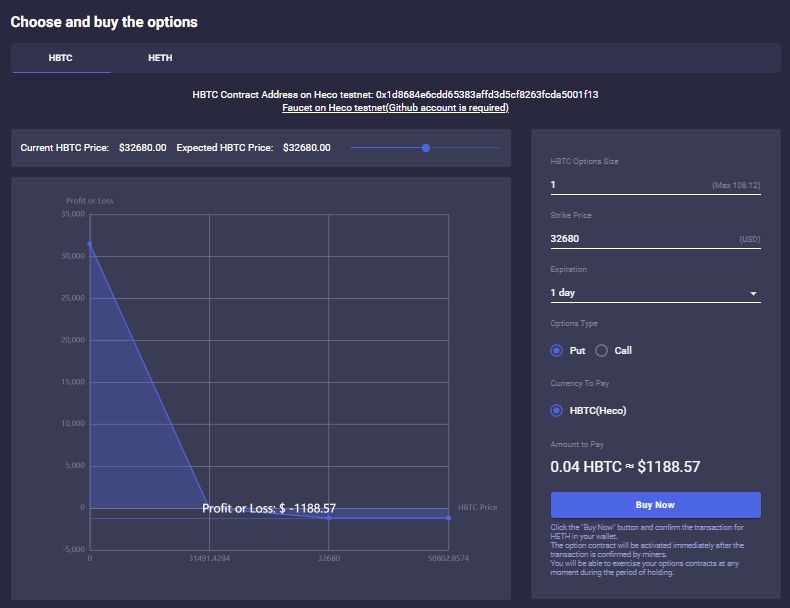The height and width of the screenshot is (608, 790).
Task: Select the Put option type
Action: 557,351
